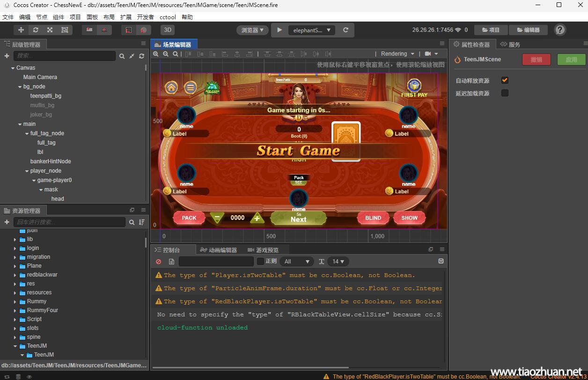The width and height of the screenshot is (588, 380).
Task: Switch to the 动画编辑器 tab
Action: click(x=219, y=250)
